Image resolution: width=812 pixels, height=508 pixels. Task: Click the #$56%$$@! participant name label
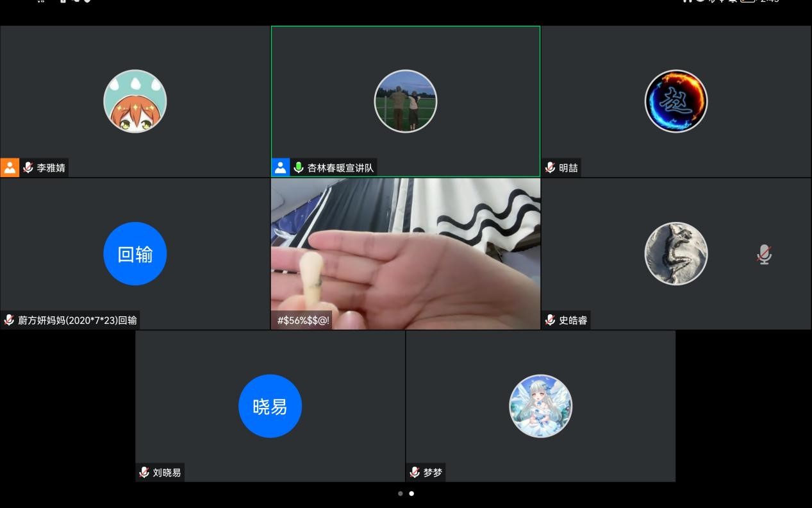pos(304,320)
